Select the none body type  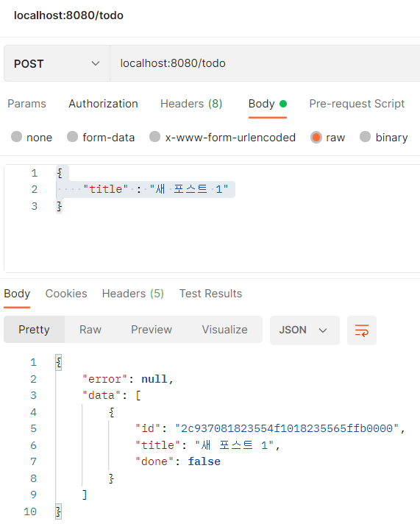coord(32,138)
